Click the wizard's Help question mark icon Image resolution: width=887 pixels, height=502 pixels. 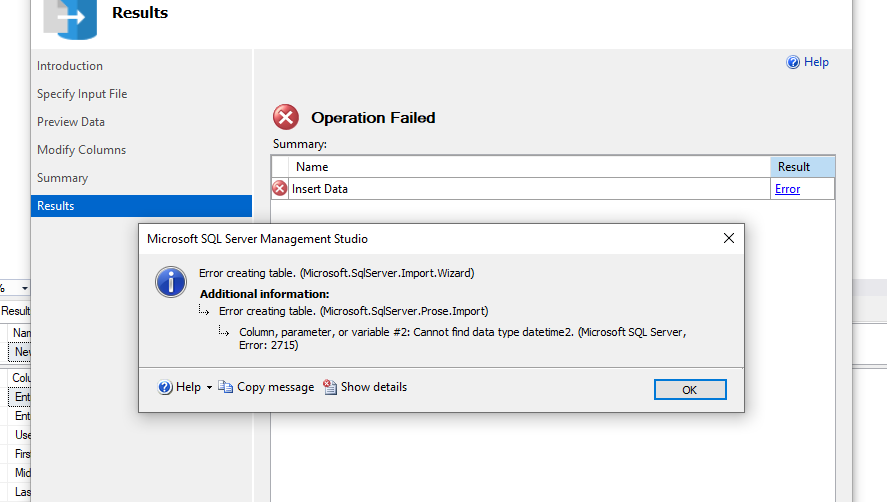[x=793, y=62]
